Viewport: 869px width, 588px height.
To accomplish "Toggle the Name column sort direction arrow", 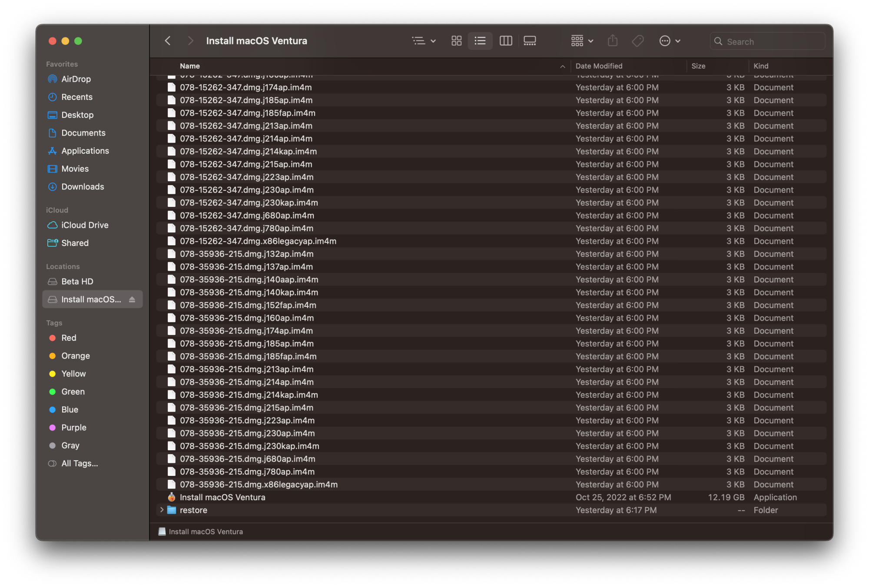I will [563, 66].
